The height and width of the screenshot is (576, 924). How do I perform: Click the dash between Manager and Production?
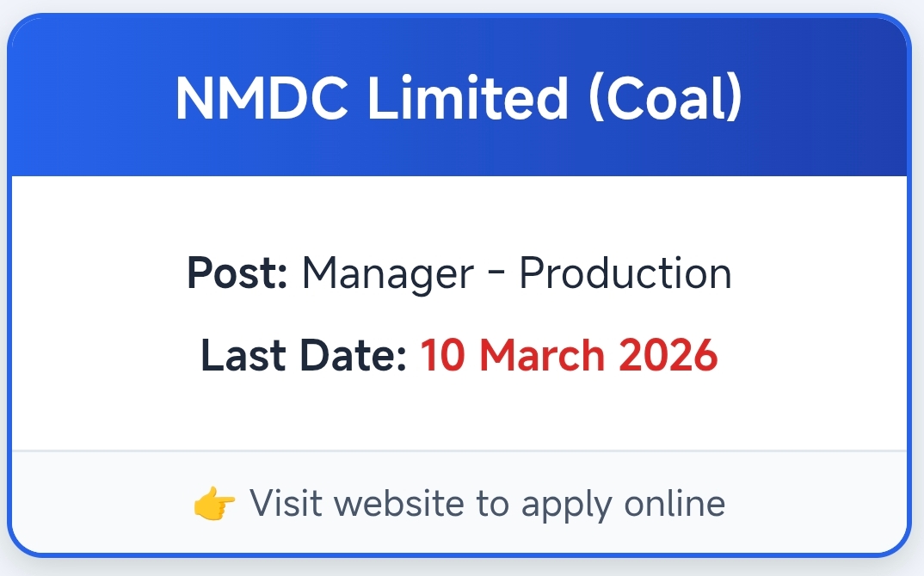(496, 275)
